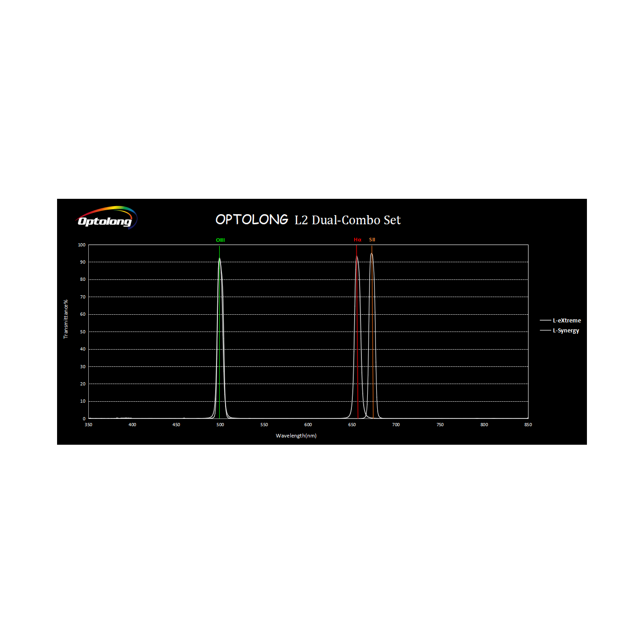
Task: Click the green OIII label
Action: [x=220, y=240]
